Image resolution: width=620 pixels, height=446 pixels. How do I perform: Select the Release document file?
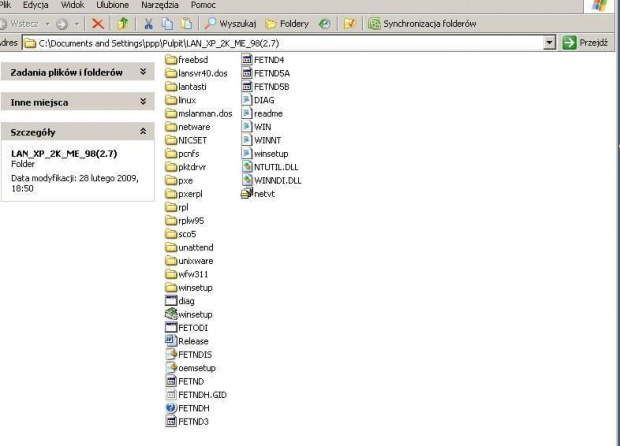click(187, 341)
